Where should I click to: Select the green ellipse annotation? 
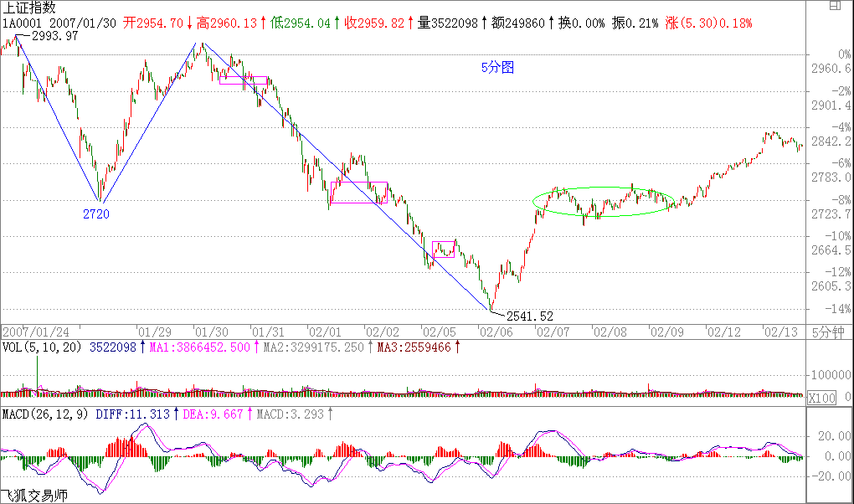[x=604, y=187]
